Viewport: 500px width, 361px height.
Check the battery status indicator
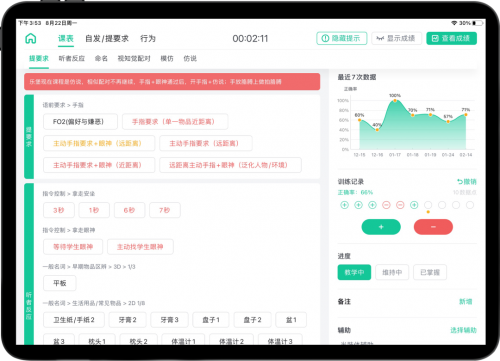[x=478, y=23]
